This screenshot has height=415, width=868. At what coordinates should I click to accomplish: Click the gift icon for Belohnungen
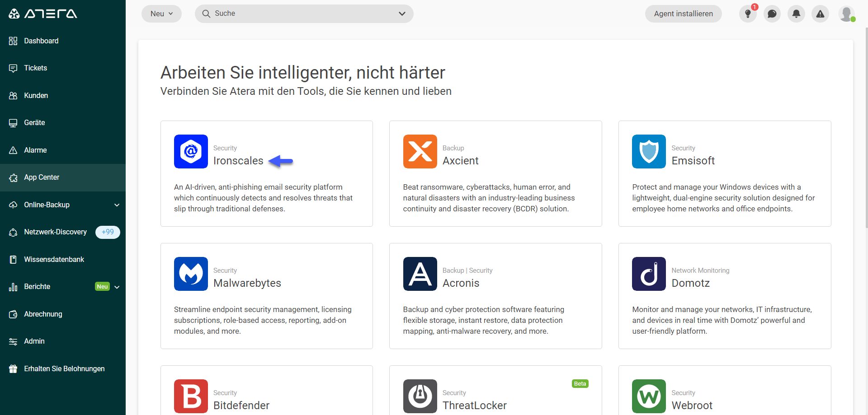(13, 369)
